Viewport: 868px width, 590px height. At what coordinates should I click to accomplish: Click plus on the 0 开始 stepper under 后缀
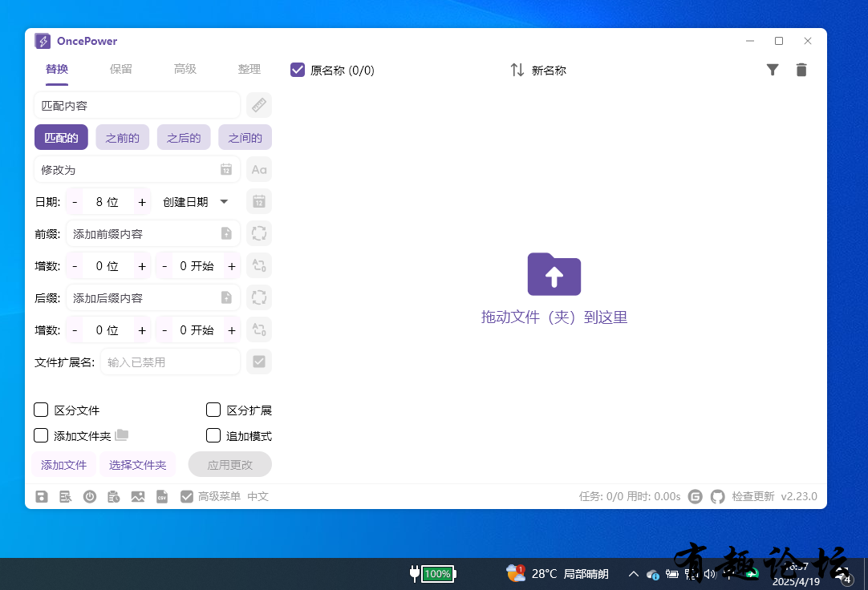tap(232, 330)
